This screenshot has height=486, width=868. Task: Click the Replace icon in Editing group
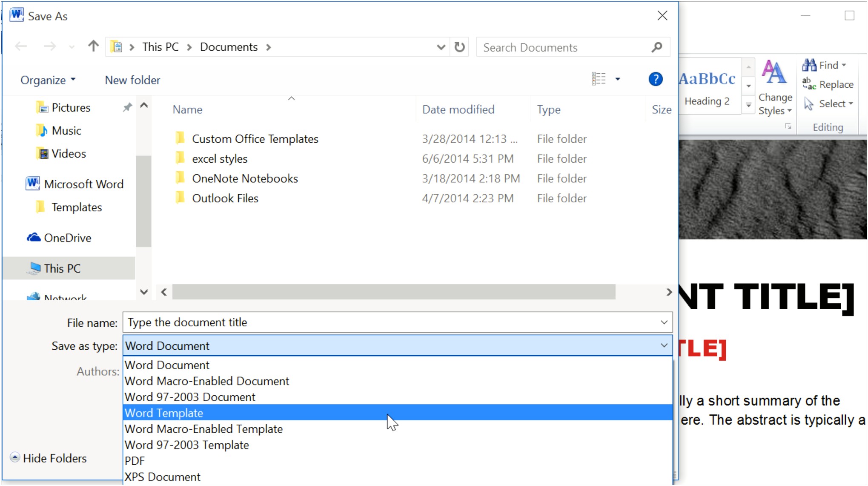pyautogui.click(x=829, y=84)
